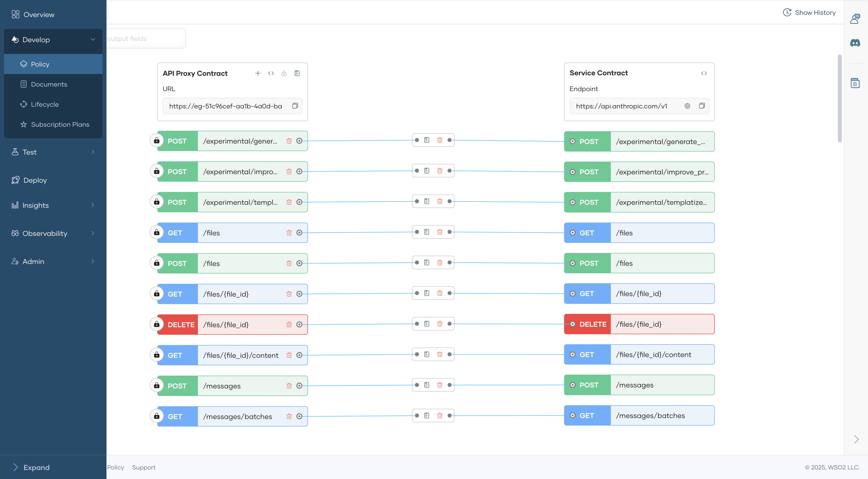Open the Support footer link

(144, 467)
